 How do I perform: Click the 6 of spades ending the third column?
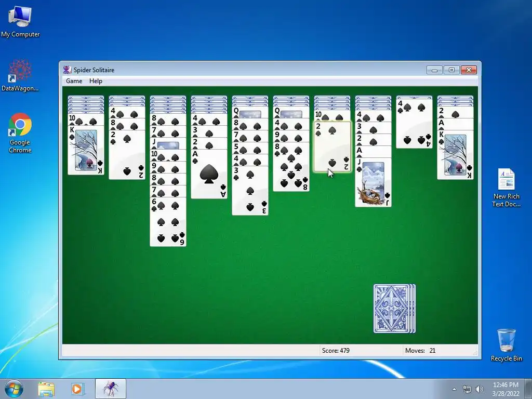168,221
